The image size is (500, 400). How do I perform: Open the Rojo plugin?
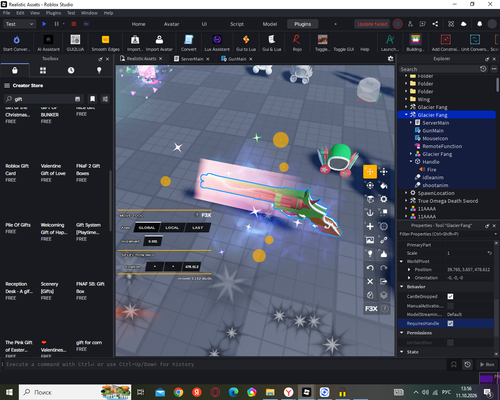(297, 43)
